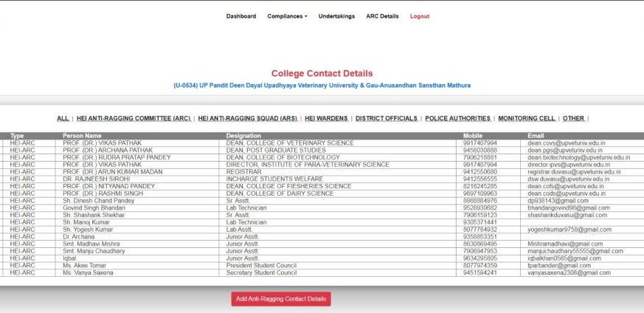Select name PROF. (DR.) RASHMI SINGH
This screenshot has width=644, height=313.
point(103,193)
